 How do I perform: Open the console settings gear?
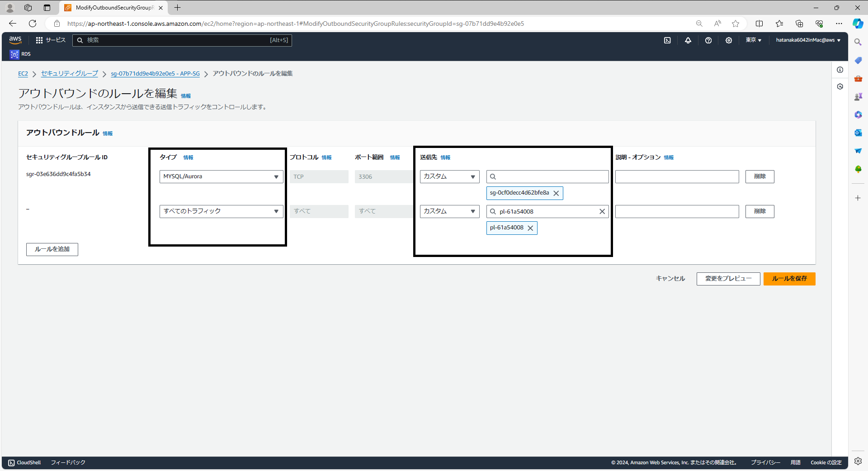(729, 40)
